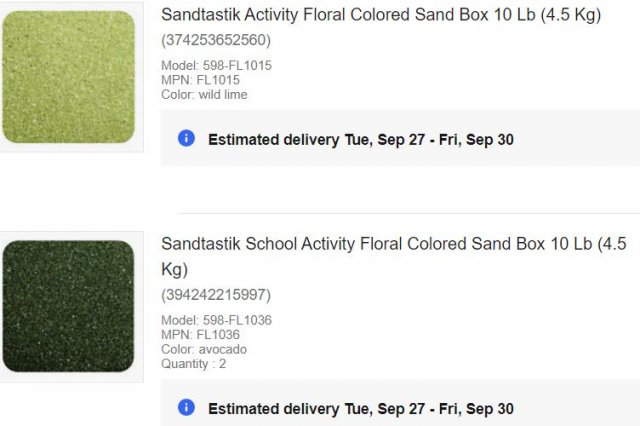Viewport: 640px width, 426px height.
Task: Click the gray delivery banner under wild lime item
Action: point(400,138)
